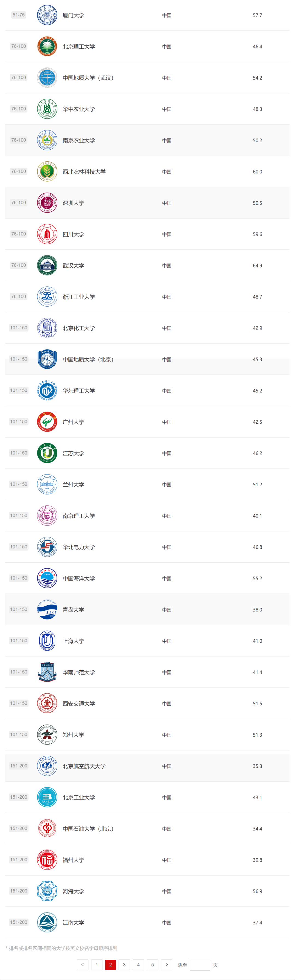Click the Jiangsu University (江苏大学) green logo
Image resolution: width=295 pixels, height=980 pixels.
click(47, 453)
